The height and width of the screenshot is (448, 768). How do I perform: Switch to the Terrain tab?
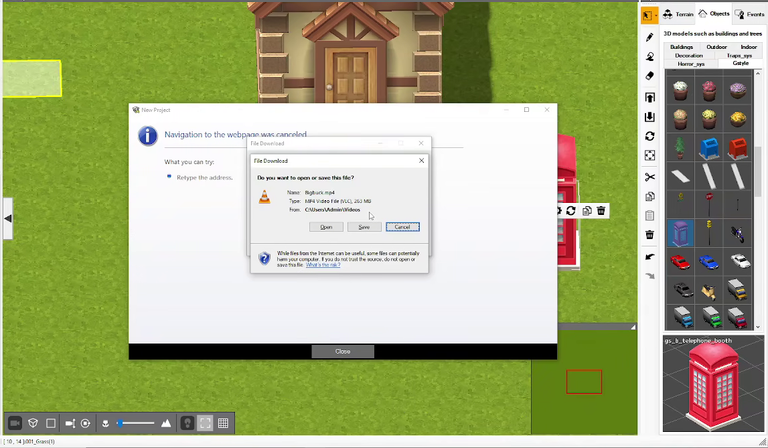tap(678, 14)
